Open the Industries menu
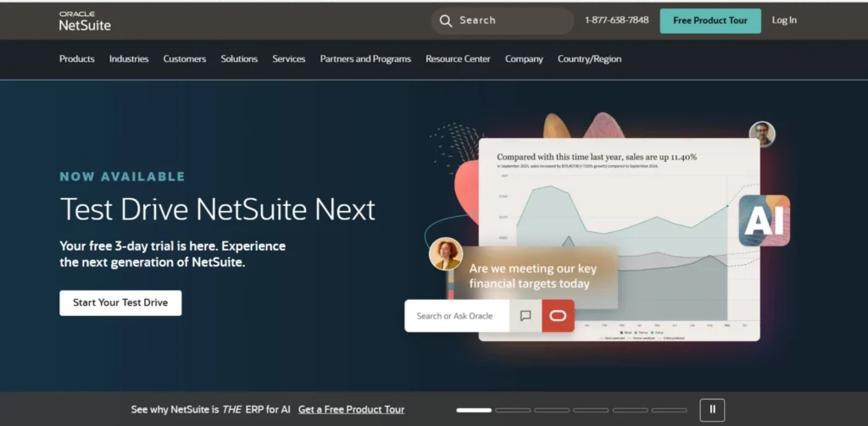This screenshot has height=426, width=868. click(x=129, y=58)
